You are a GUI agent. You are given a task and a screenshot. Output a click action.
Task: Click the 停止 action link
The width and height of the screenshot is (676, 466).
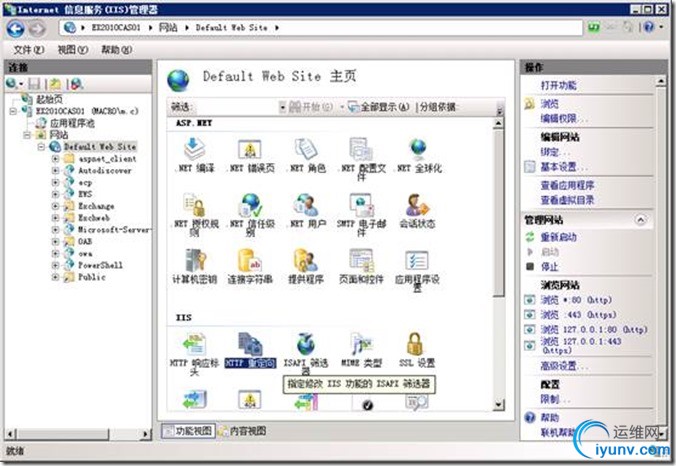click(550, 266)
